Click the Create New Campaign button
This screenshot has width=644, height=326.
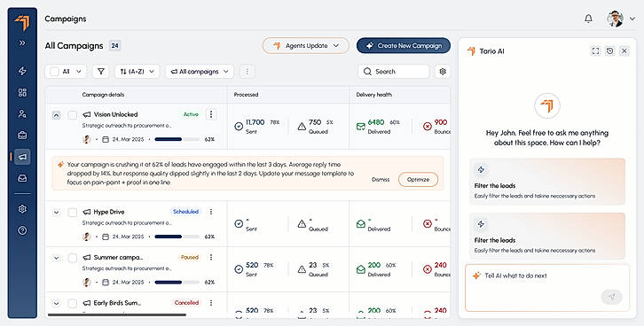coord(404,46)
